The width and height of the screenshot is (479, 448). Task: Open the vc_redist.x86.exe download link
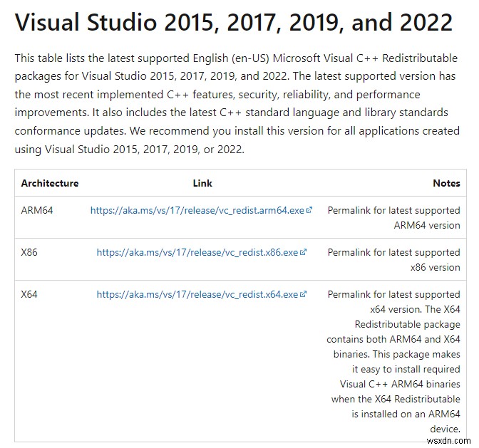tap(197, 252)
